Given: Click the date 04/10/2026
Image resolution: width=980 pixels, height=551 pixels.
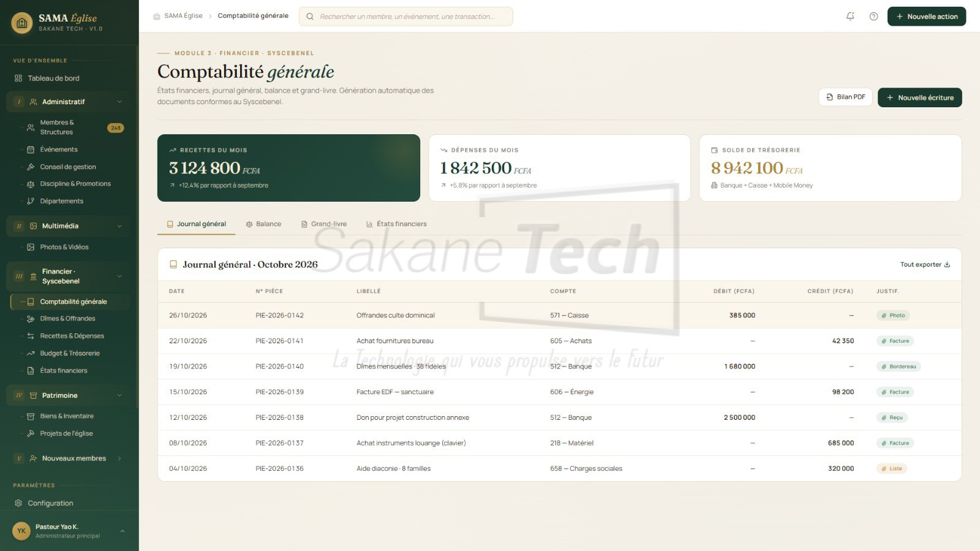Looking at the screenshot, I should pyautogui.click(x=188, y=469).
